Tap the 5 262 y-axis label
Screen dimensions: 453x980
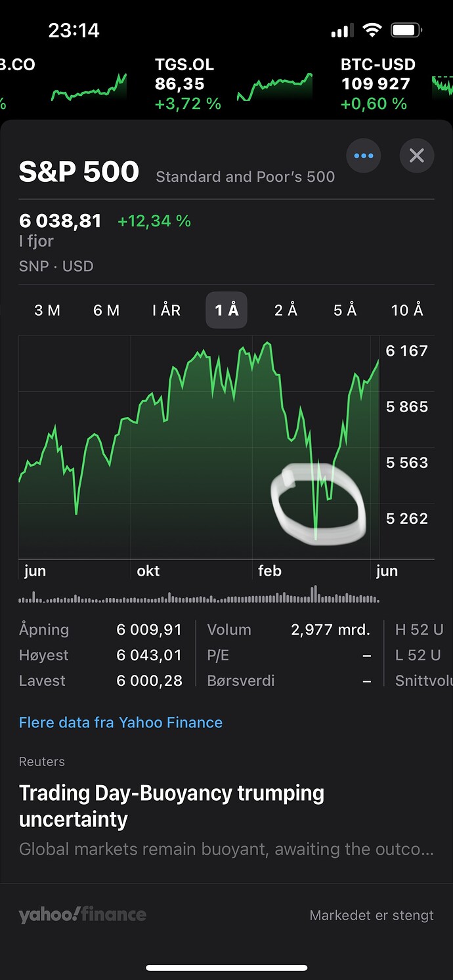[407, 519]
